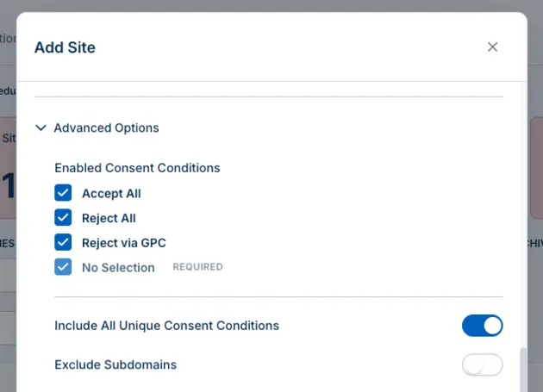The width and height of the screenshot is (543, 392).
Task: Uncheck the Reject via GPC checkbox
Action: (x=63, y=242)
